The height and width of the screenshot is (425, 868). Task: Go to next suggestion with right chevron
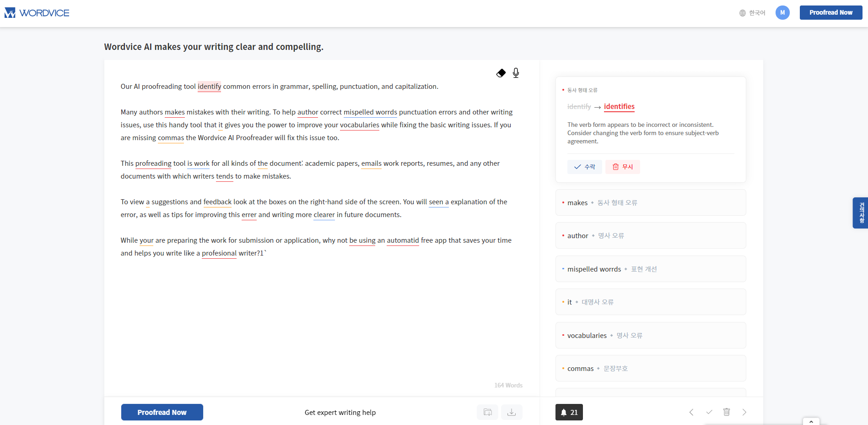(x=744, y=412)
